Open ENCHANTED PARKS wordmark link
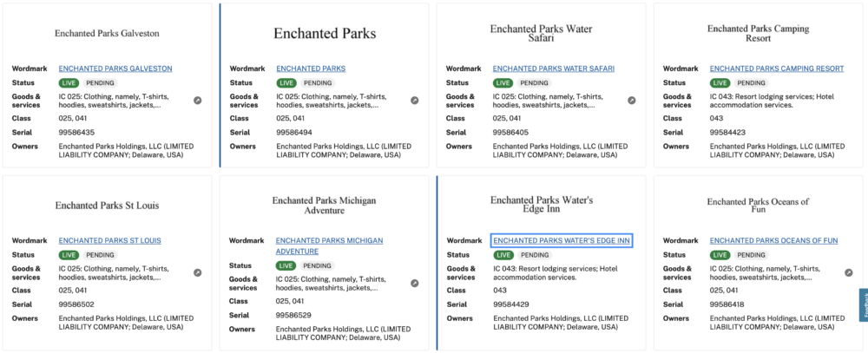Screen dimensions: 868x353 (x=311, y=69)
